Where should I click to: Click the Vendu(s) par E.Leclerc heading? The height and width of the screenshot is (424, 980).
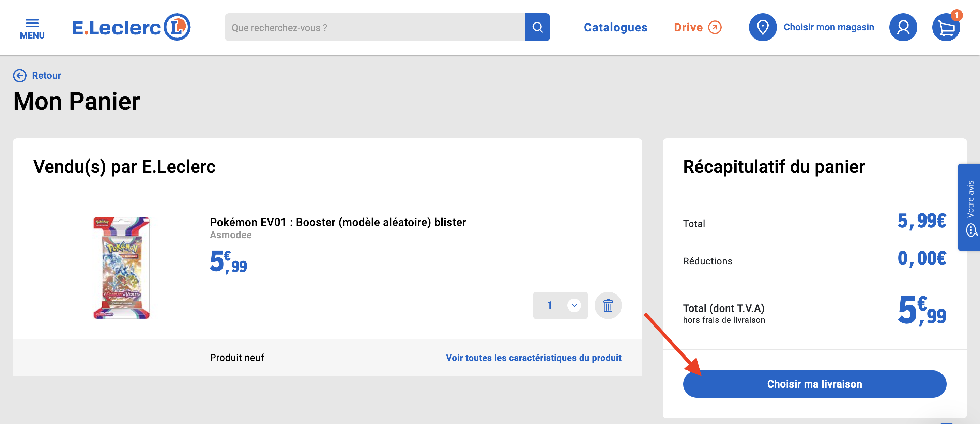pos(124,167)
